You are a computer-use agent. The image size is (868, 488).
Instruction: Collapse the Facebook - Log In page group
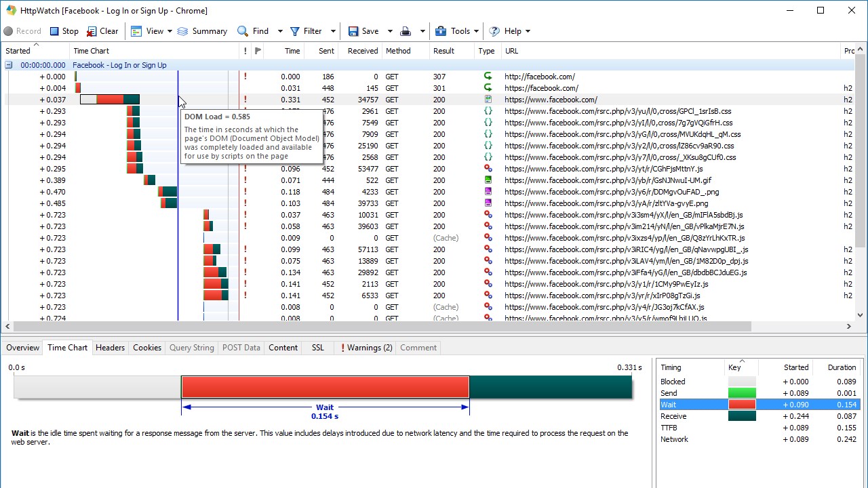coord(9,65)
